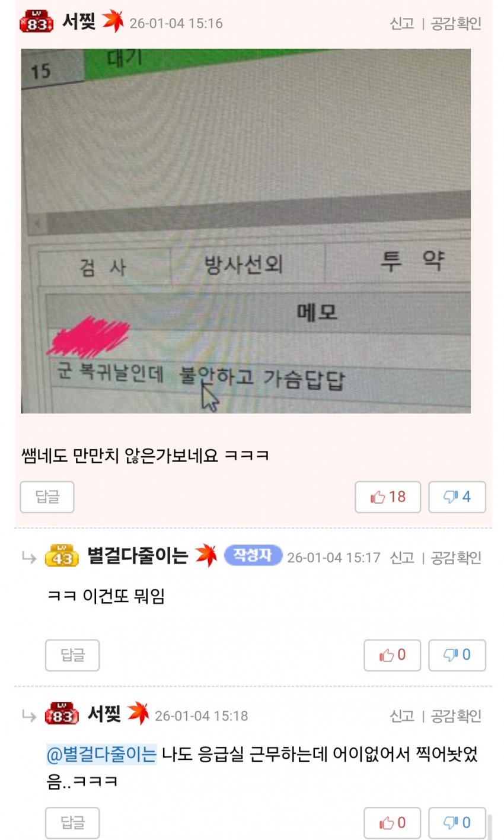Image resolution: width=504 pixels, height=840 pixels.
Task: Open the attached photo of the memo screen
Action: tap(246, 231)
